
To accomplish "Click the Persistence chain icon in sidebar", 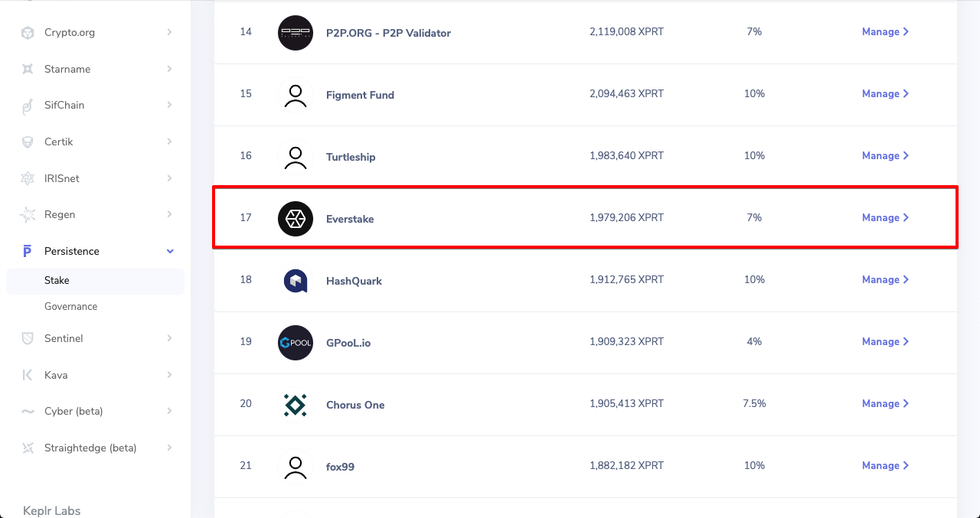I will [28, 251].
